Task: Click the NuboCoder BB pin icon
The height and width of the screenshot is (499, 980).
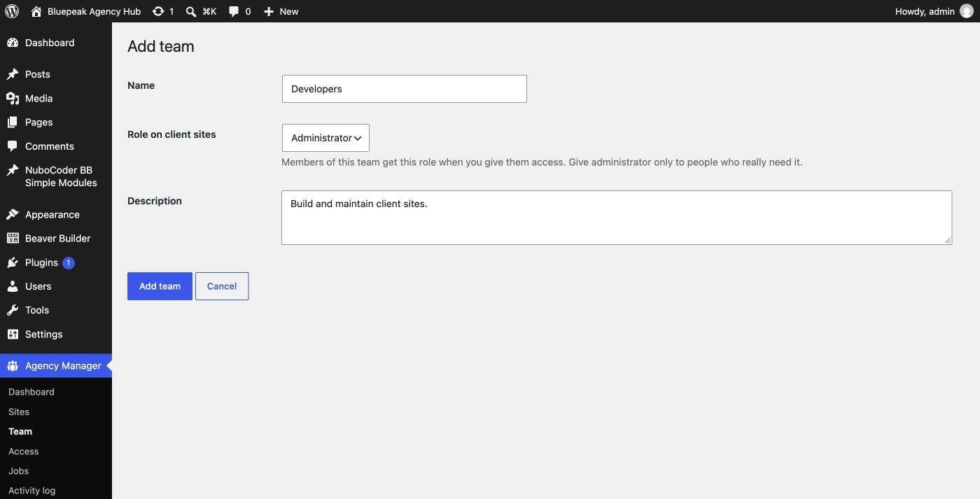Action: [13, 170]
